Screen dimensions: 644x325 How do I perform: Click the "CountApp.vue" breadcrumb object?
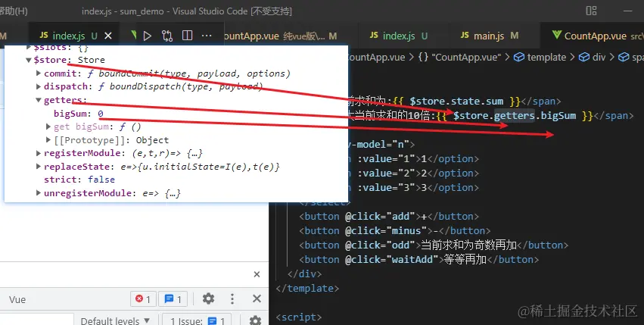tap(459, 57)
